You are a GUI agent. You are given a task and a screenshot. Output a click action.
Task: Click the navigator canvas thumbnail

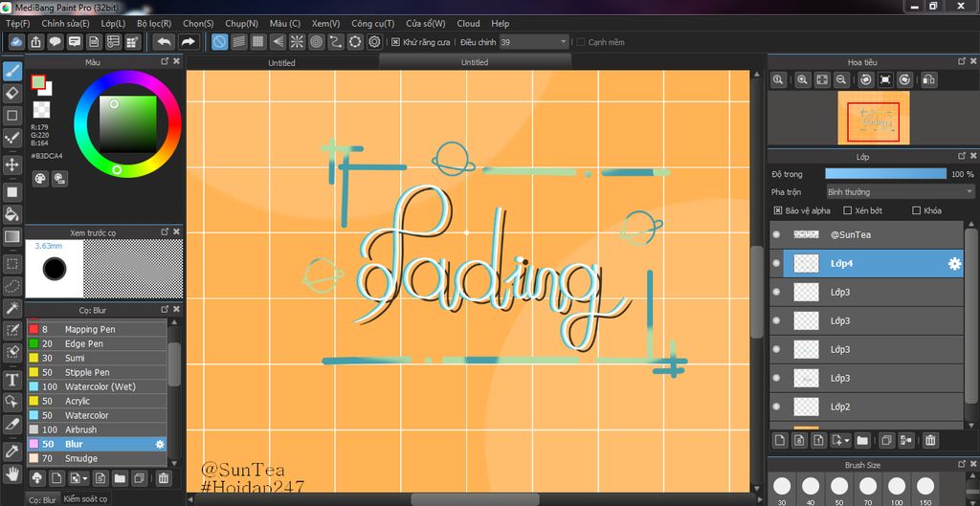[x=873, y=118]
